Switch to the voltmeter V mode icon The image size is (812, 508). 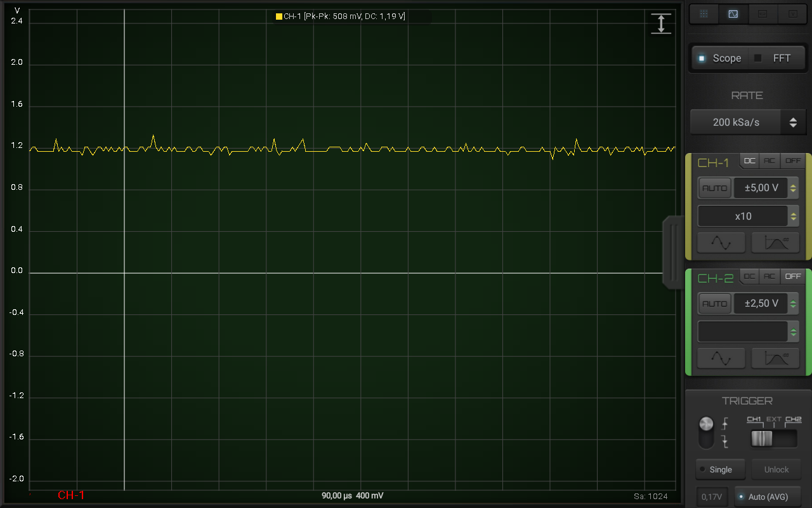[793, 13]
